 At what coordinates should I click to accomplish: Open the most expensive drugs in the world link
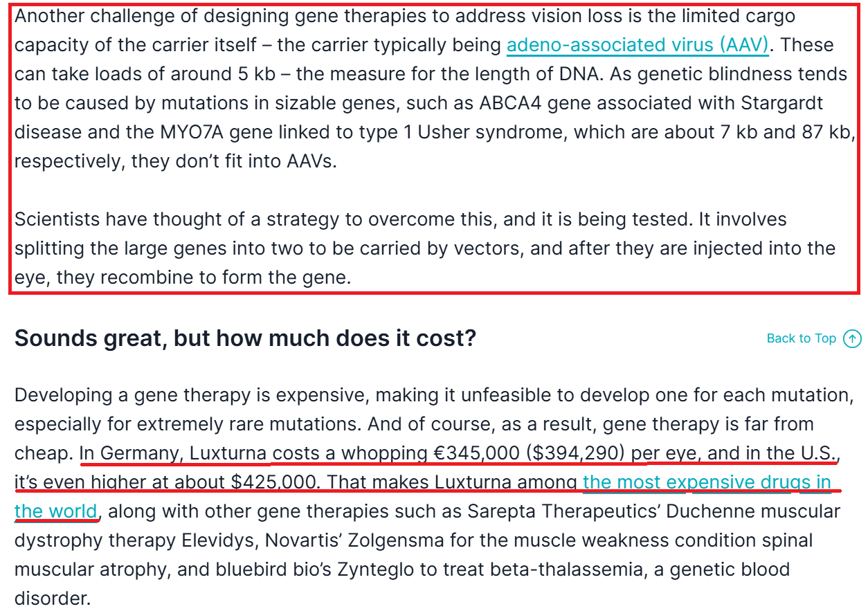706,482
